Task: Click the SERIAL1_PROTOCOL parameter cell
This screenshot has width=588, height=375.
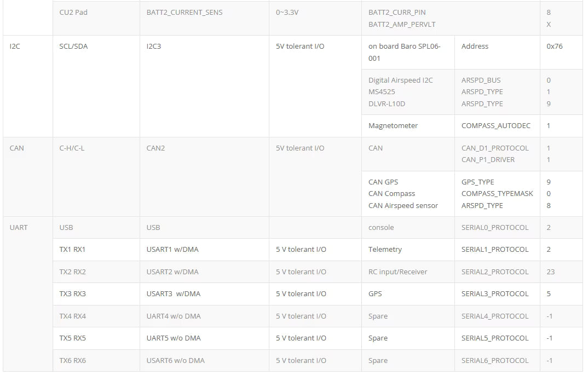Action: click(497, 250)
